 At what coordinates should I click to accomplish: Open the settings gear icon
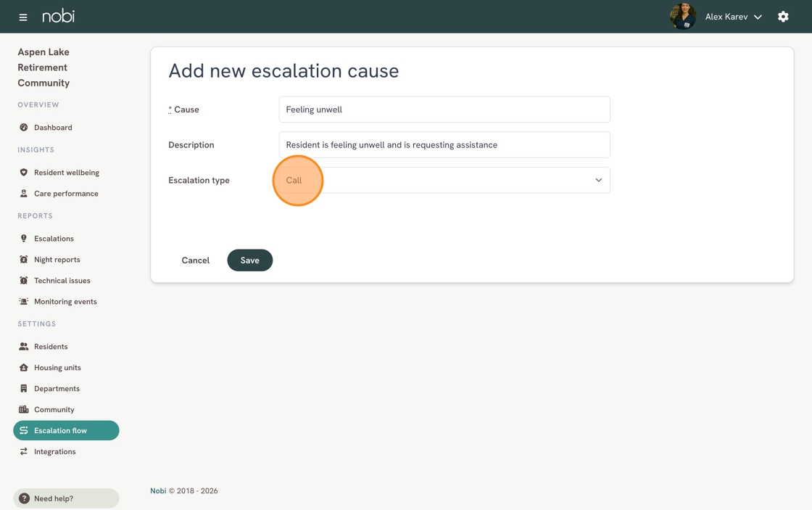click(x=783, y=17)
